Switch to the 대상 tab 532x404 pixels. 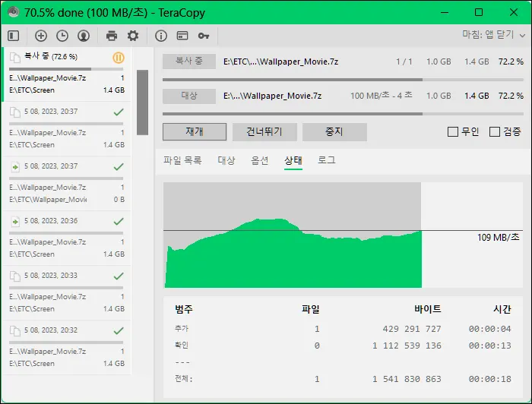pos(226,160)
